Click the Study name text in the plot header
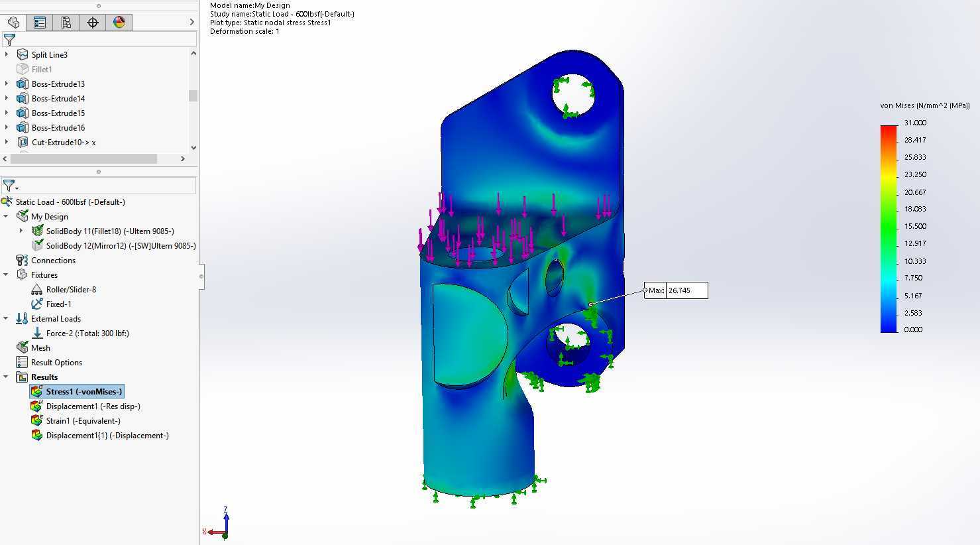This screenshot has width=980, height=545. point(282,14)
